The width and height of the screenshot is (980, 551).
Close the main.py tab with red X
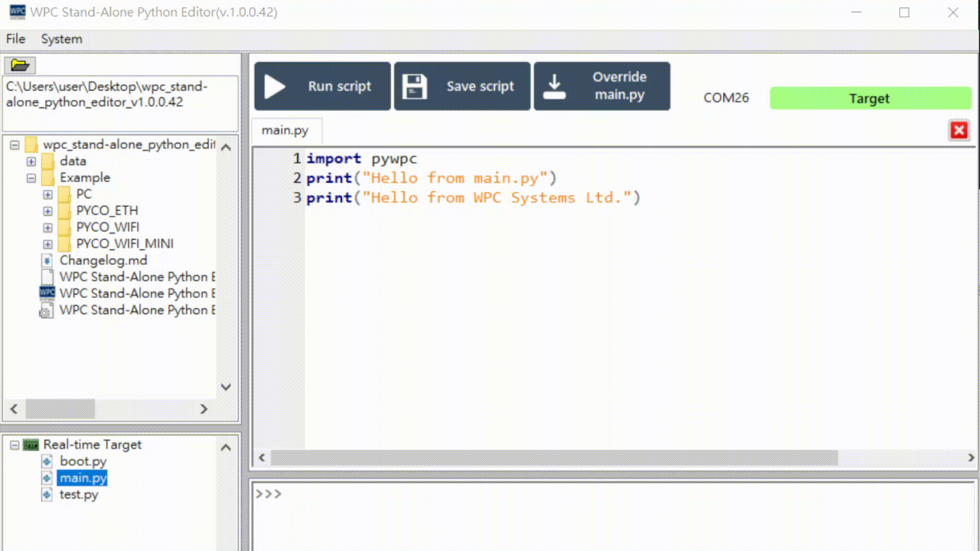coord(959,130)
